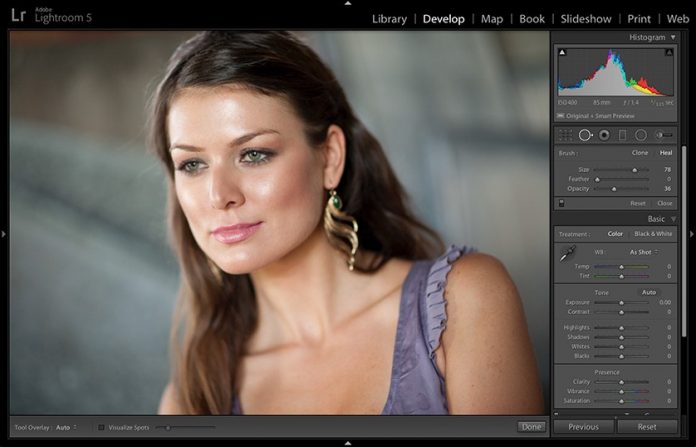Set treatment to Black & White

(653, 234)
